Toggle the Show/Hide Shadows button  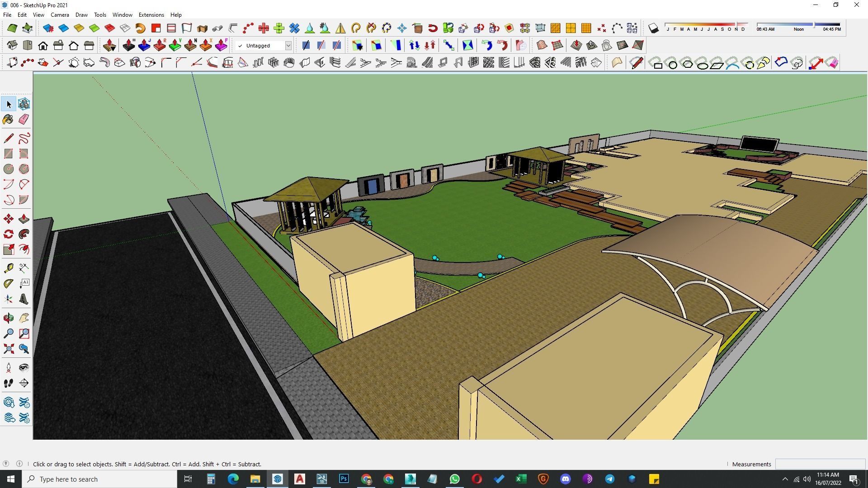653,28
